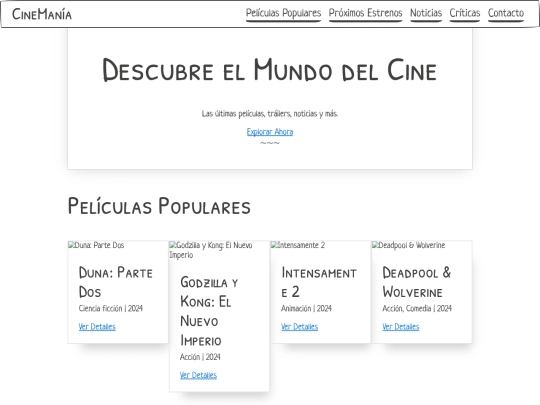
Task: Click the Explorar Ahora link
Action: pos(270,132)
